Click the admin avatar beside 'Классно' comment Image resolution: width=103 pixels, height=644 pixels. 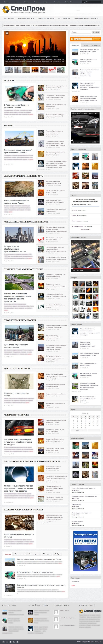click(56, 612)
